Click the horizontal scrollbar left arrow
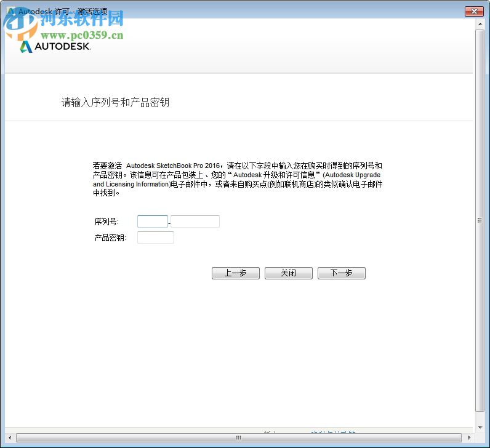 [x=10, y=438]
